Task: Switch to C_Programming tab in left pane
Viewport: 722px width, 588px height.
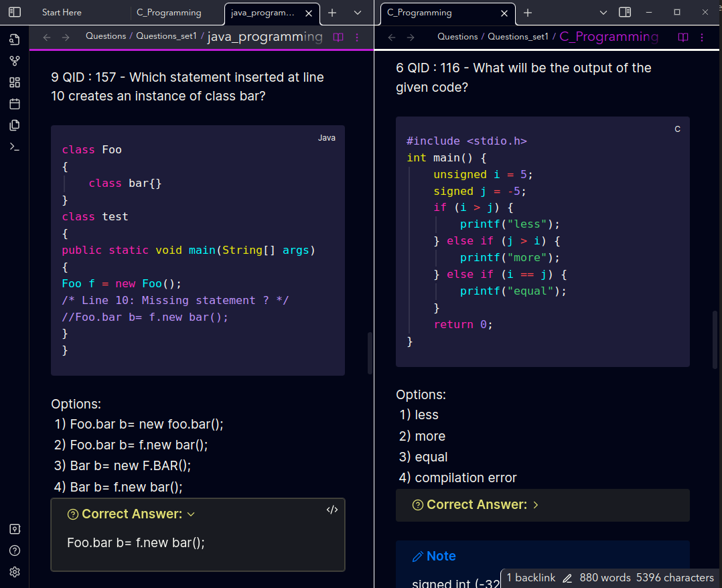Action: 169,13
